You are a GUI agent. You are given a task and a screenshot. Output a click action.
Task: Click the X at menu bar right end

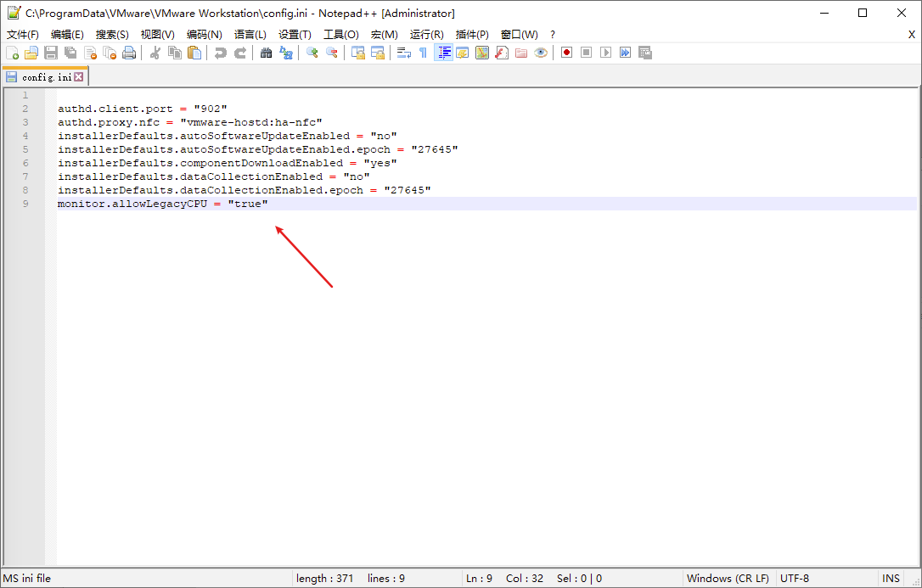point(912,35)
